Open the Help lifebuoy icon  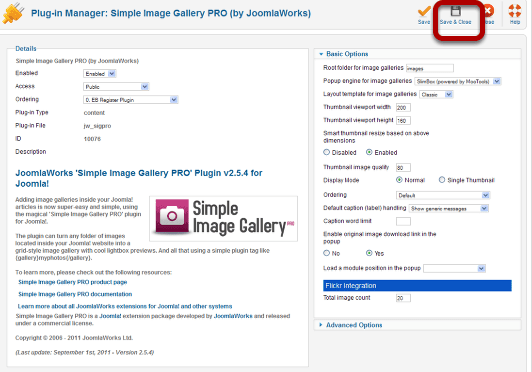pos(514,11)
